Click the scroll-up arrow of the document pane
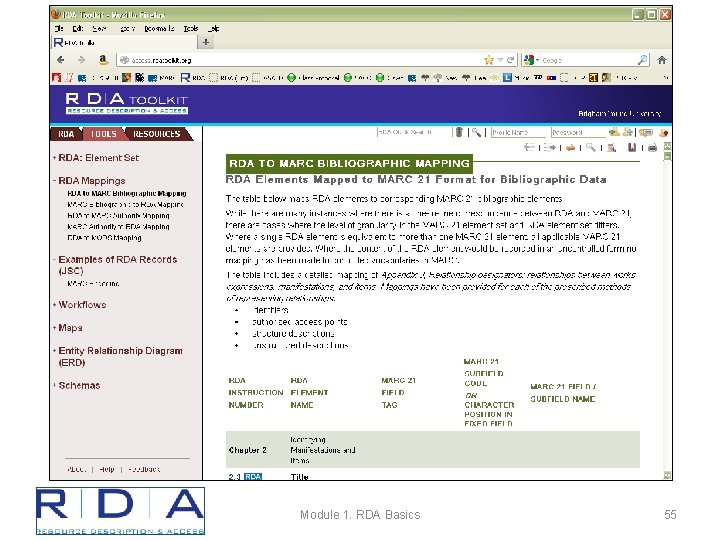The width and height of the screenshot is (720, 540). pos(667,146)
